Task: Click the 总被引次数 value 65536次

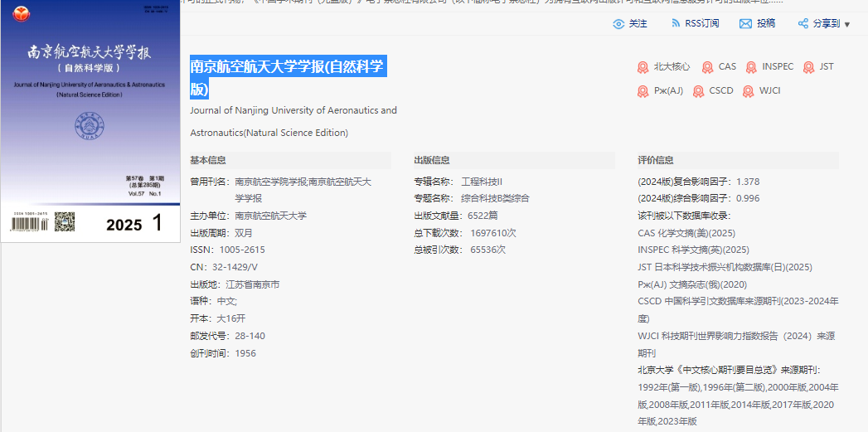Action: 488,250
